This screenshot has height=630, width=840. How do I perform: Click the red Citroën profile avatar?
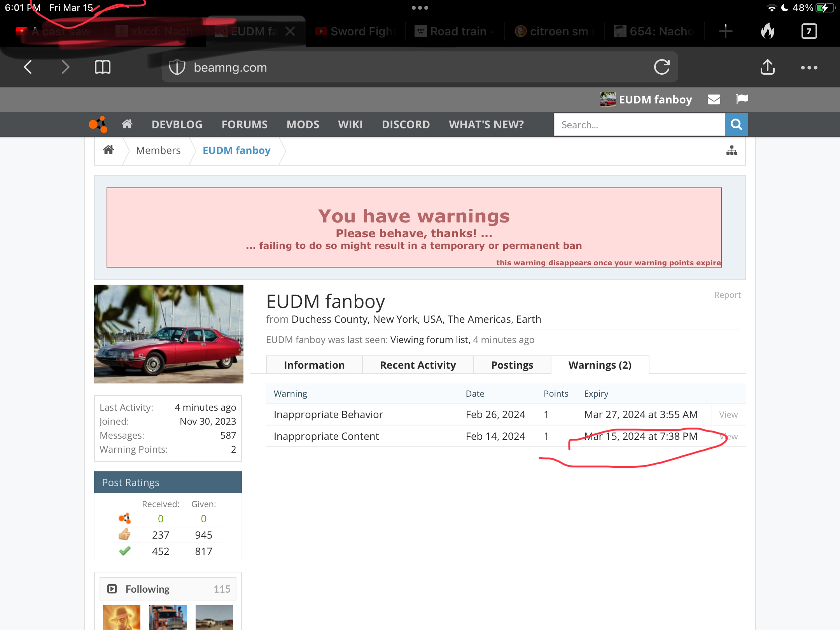pyautogui.click(x=169, y=334)
